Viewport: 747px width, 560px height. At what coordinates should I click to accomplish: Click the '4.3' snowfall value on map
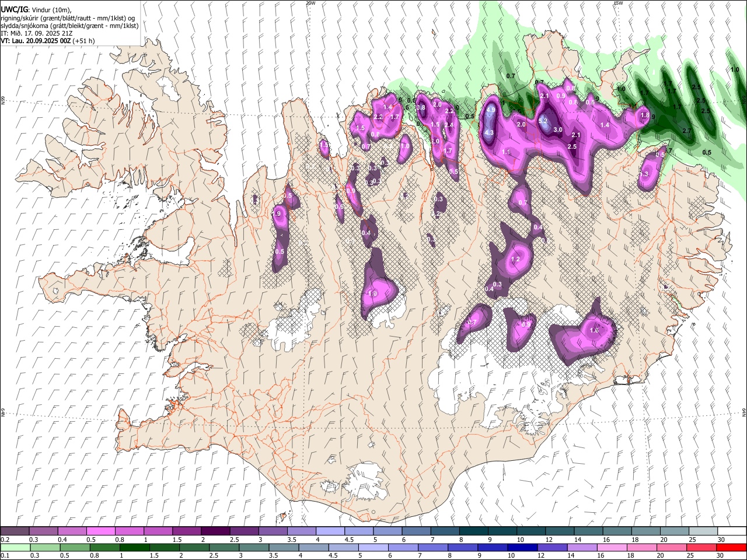pyautogui.click(x=489, y=133)
